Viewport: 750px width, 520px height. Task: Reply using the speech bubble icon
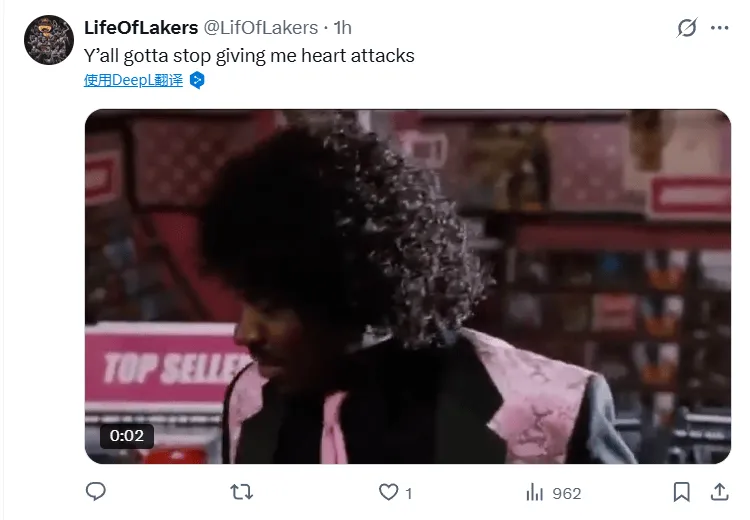(x=96, y=492)
